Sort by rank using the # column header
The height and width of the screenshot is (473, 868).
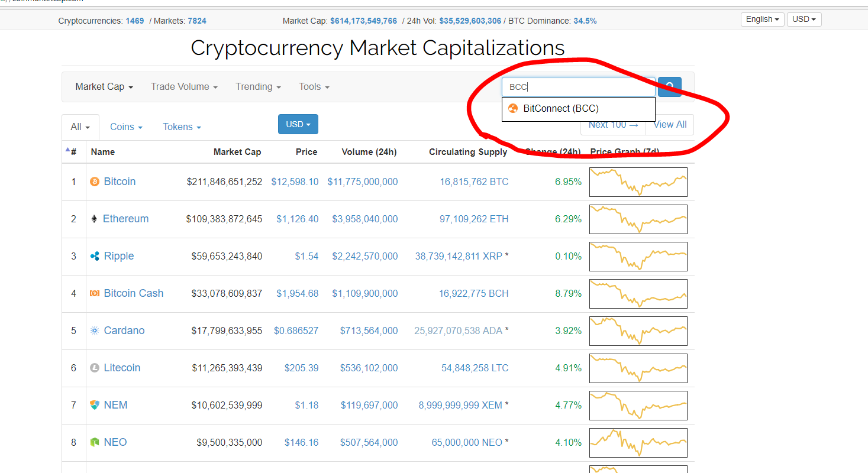[73, 152]
